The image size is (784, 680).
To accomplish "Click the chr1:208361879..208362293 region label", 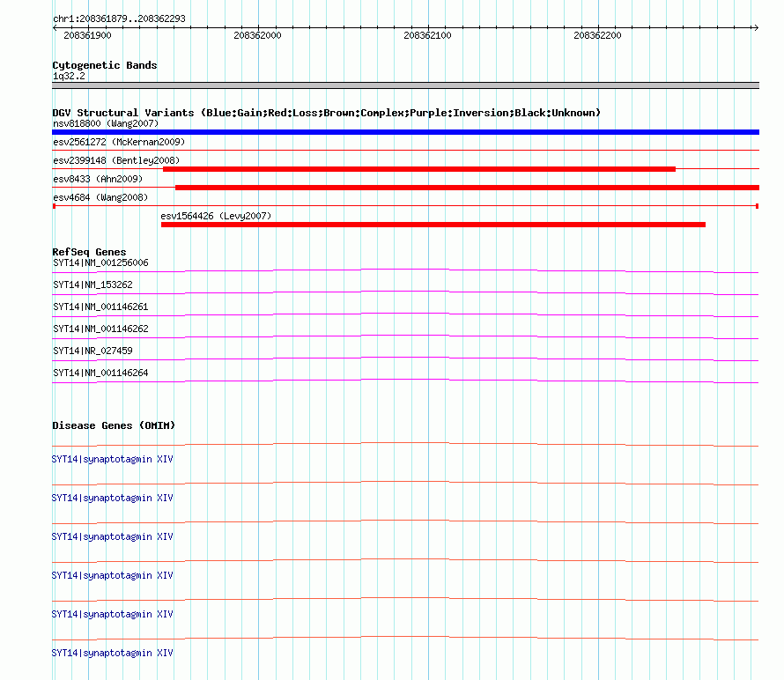I will tap(119, 18).
